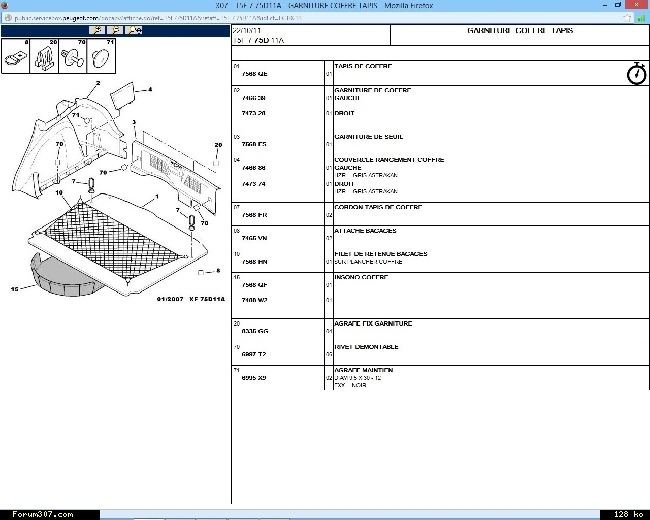Click callout 10 on the luggage net

point(59,192)
